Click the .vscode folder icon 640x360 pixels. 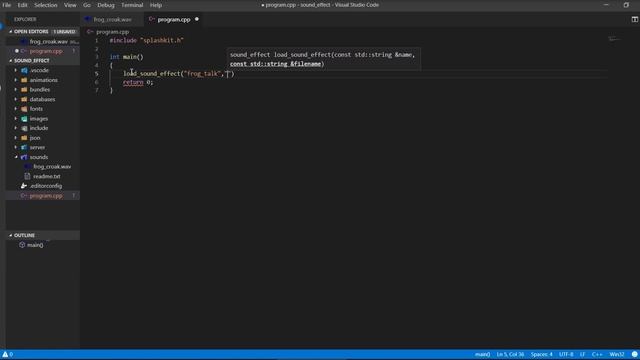click(x=24, y=70)
